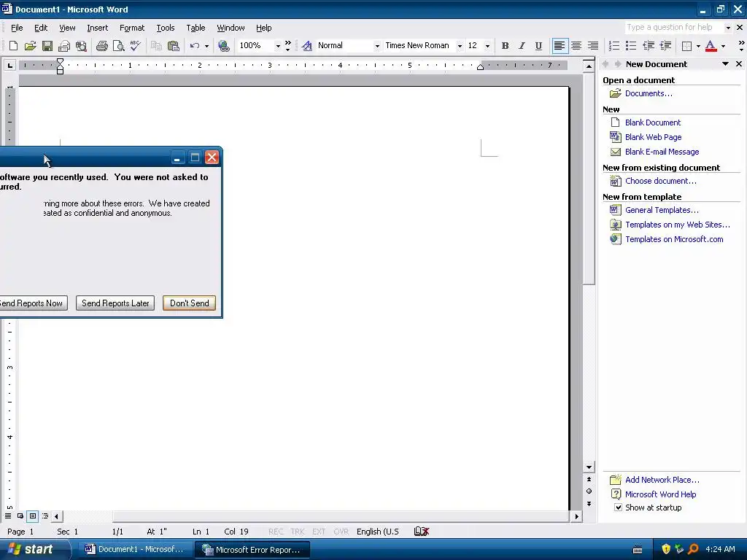
Task: Create a new blank document from toolbar
Action: pyautogui.click(x=13, y=46)
